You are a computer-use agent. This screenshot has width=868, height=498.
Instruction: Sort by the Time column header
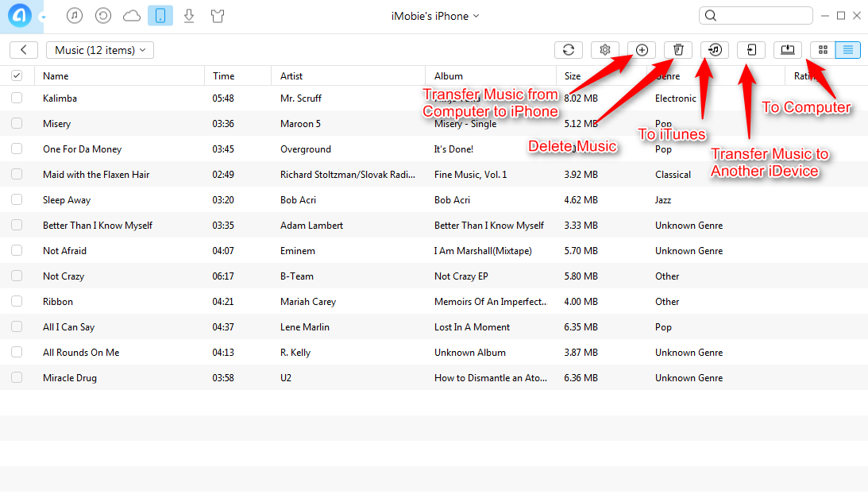(x=224, y=76)
